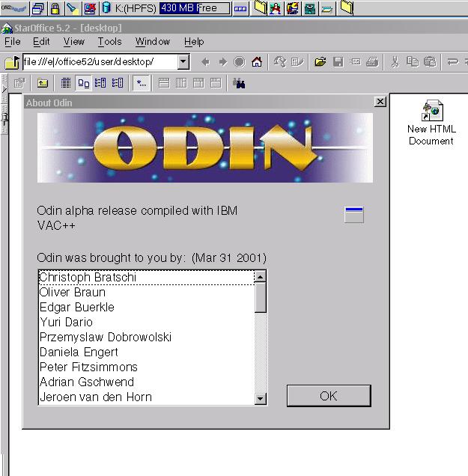Click the Up One Level folder icon
Viewport: 468px width, 476px height.
pos(43,83)
